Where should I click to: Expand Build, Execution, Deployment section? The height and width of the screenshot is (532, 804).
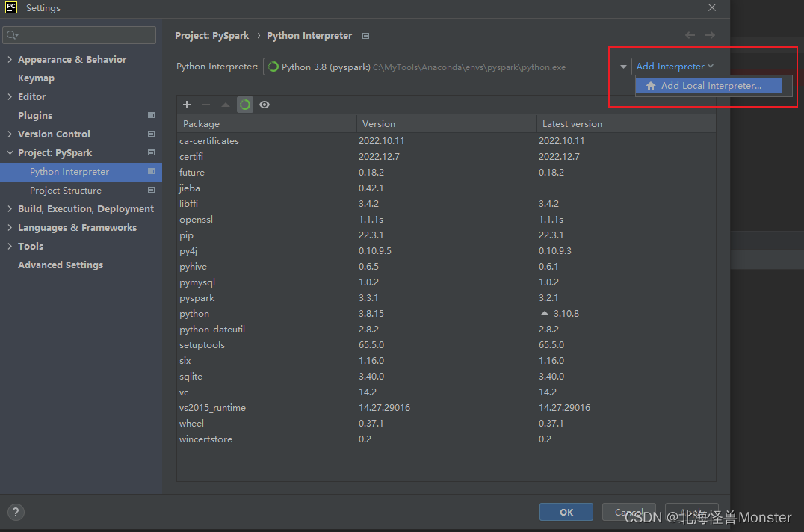tap(10, 208)
